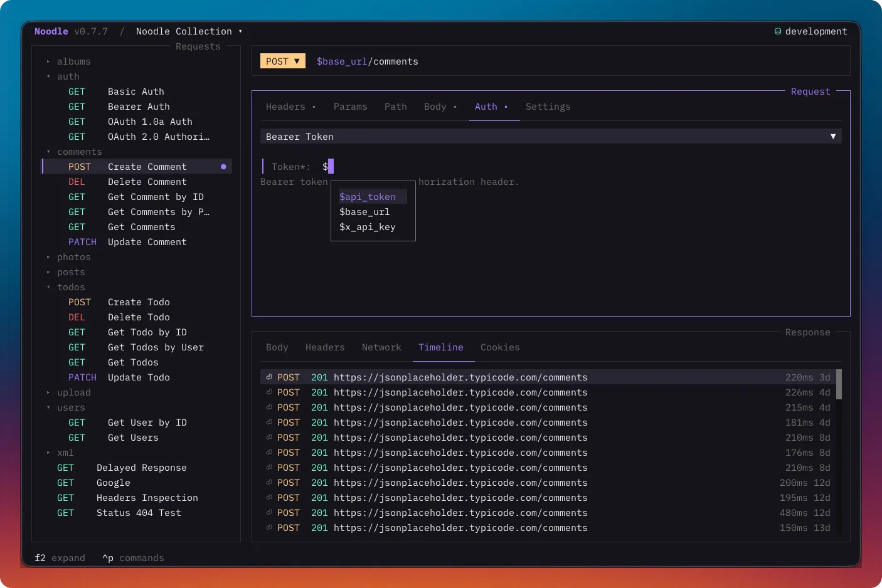This screenshot has height=588, width=882.
Task: Open the Create Todo request
Action: click(137, 302)
